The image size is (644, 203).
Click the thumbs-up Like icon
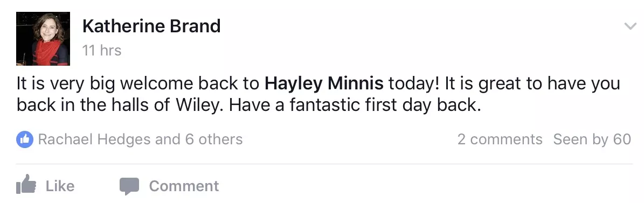[x=26, y=185]
